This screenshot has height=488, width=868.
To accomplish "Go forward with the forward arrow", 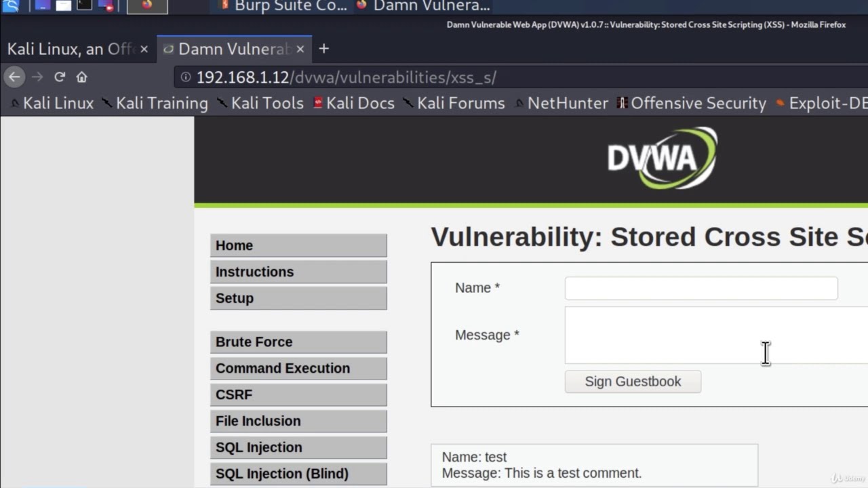I will click(37, 77).
